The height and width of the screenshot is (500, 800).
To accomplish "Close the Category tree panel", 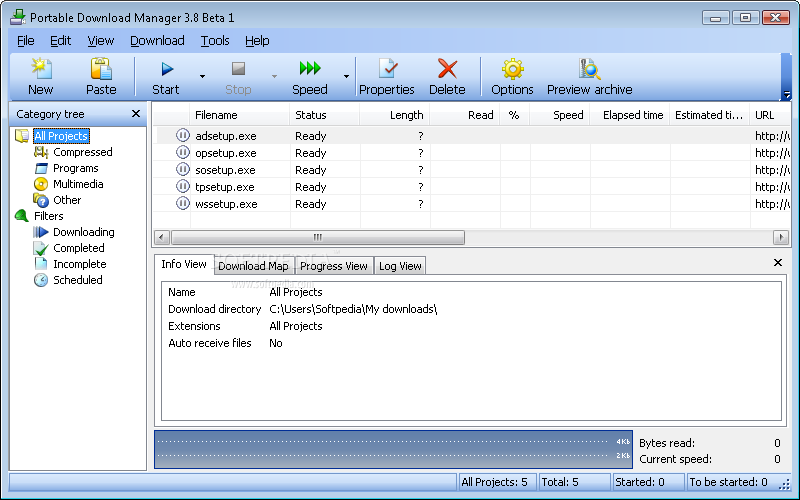I will (x=136, y=114).
